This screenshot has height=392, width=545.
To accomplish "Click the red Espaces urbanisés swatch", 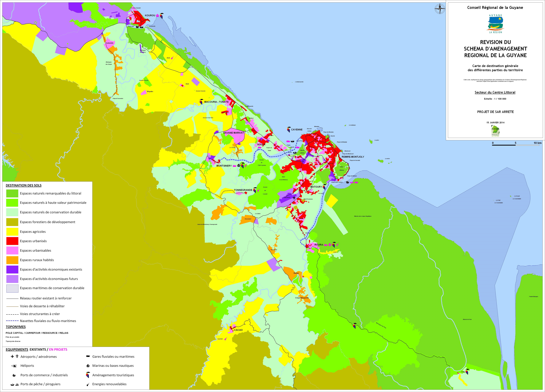I will tap(12, 241).
